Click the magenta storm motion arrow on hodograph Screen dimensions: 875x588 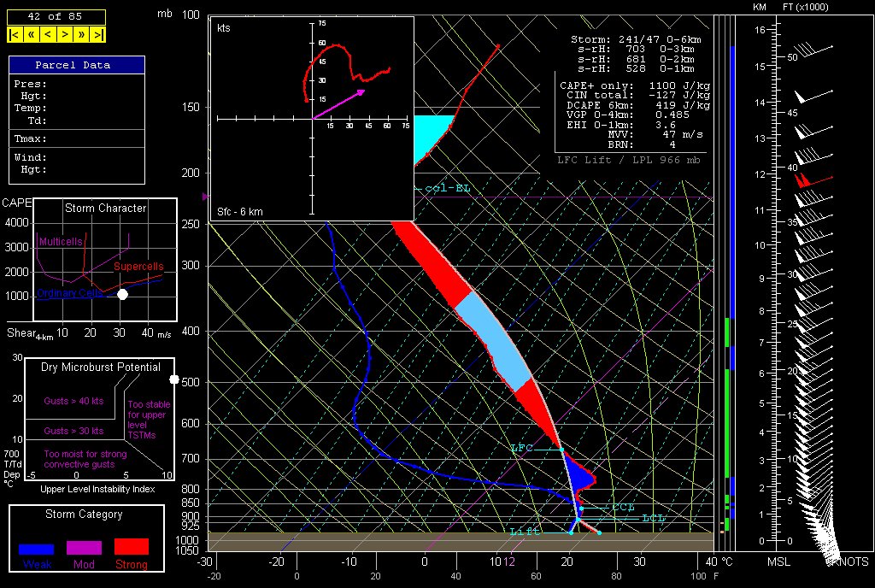338,103
